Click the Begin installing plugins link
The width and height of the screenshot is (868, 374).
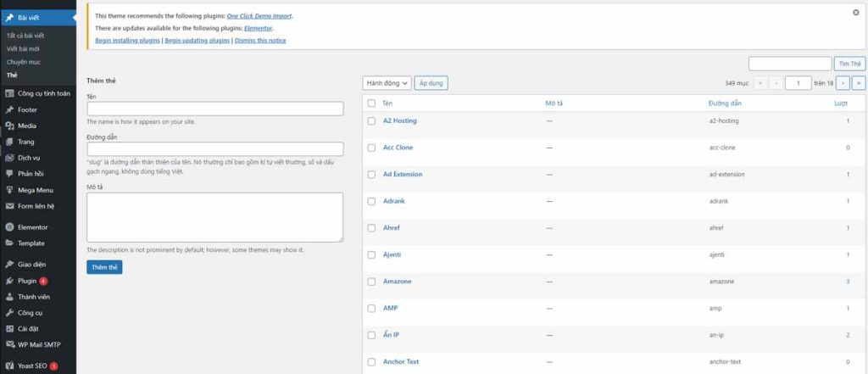point(127,40)
